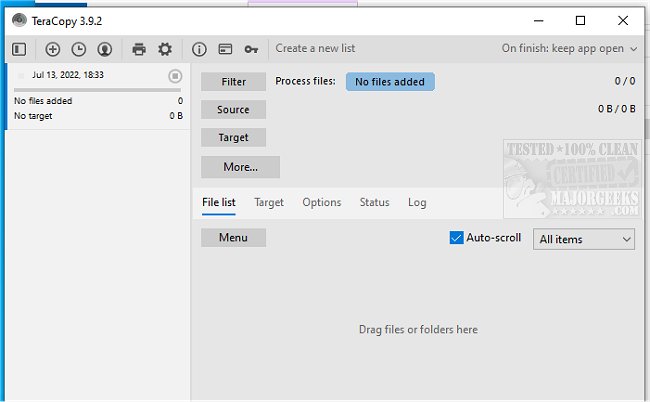Click the Filter button
The image size is (650, 402).
pos(233,82)
